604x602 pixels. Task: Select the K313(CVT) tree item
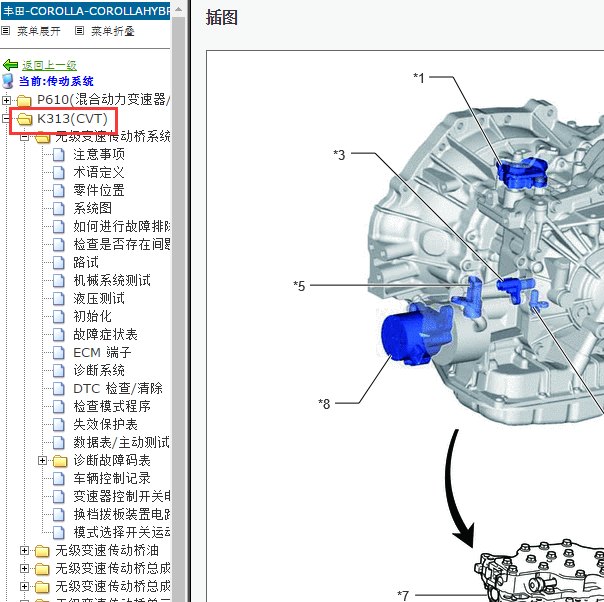(x=72, y=119)
